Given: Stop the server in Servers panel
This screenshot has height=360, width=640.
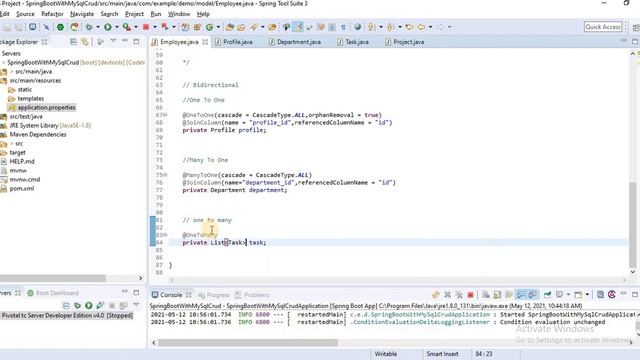Looking at the screenshot, I should pos(112,305).
